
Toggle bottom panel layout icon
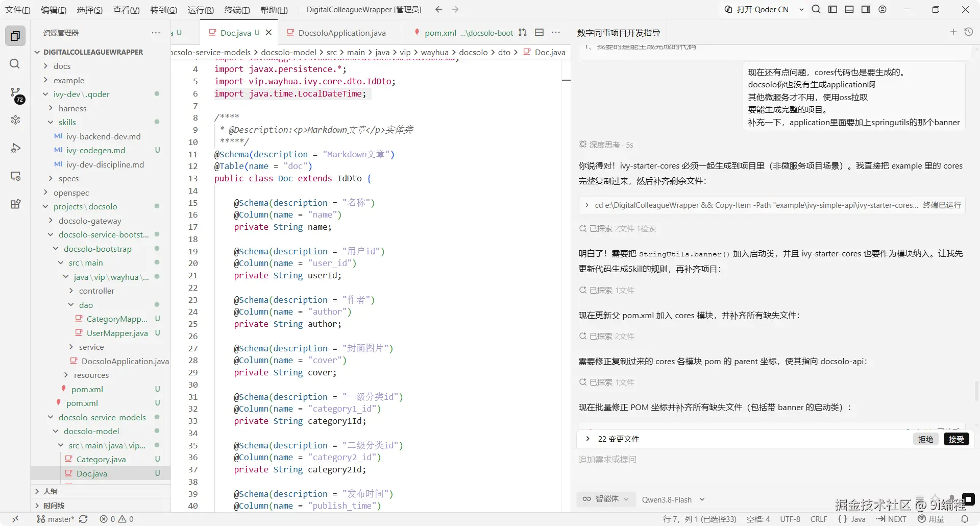click(849, 9)
